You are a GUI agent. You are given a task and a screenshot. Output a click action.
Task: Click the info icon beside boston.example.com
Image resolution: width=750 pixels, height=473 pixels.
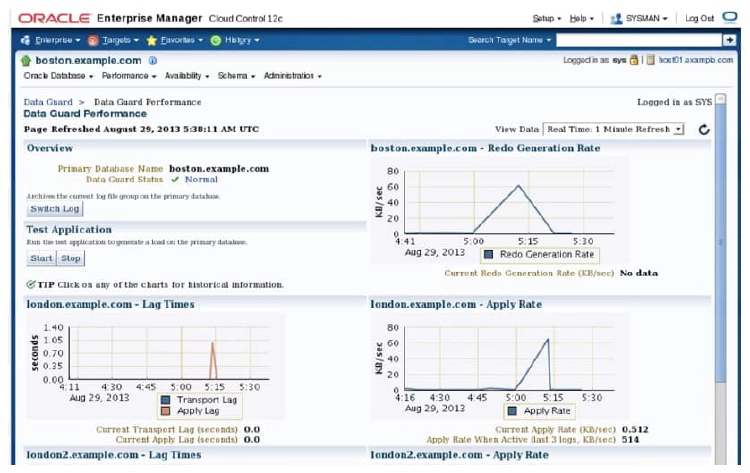pos(153,61)
